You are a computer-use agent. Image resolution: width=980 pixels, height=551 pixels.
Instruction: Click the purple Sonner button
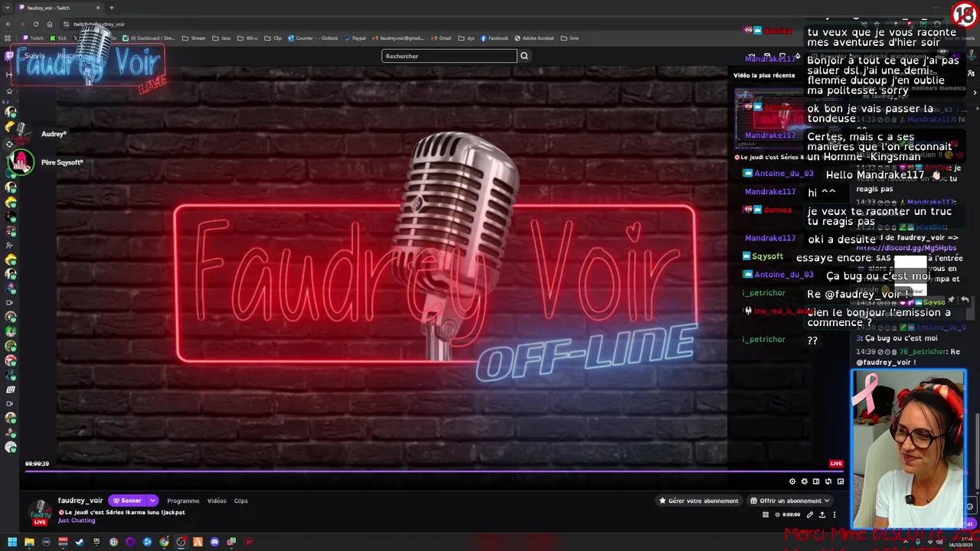point(127,500)
